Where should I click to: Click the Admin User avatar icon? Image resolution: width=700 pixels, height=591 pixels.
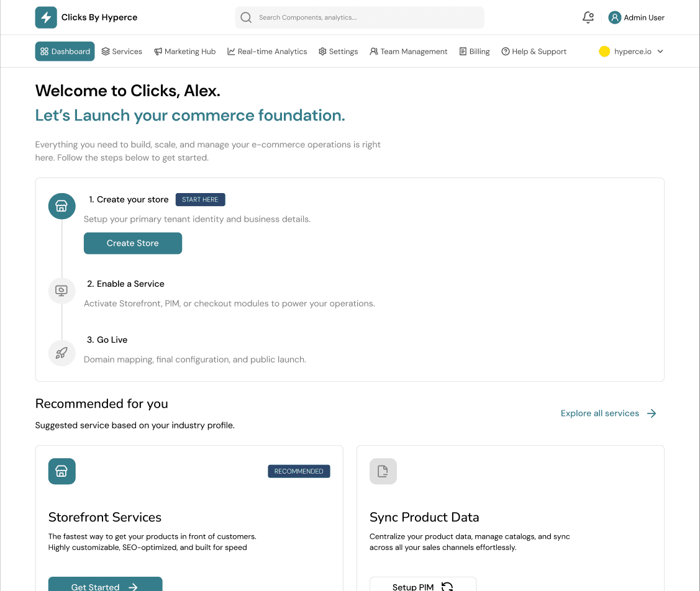[614, 17]
